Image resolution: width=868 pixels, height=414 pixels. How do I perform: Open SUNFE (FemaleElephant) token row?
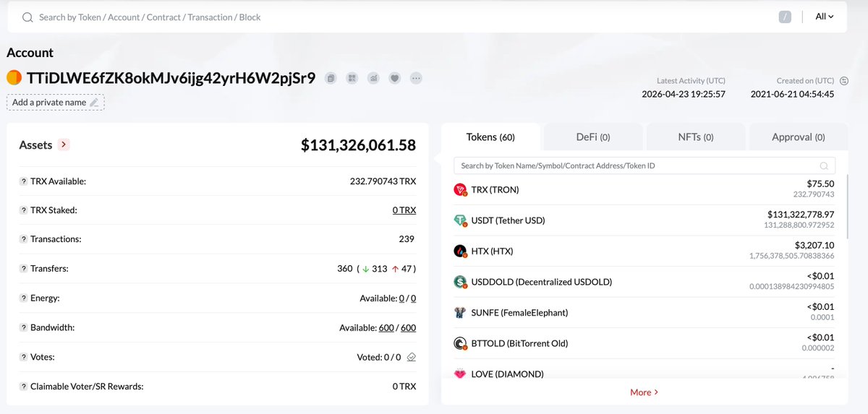click(644, 313)
